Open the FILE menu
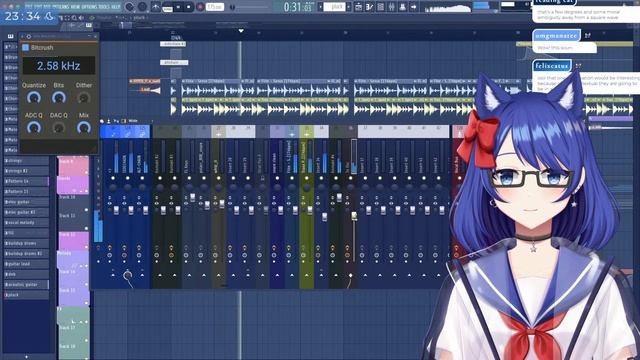This screenshot has height=360, width=640. (x=29, y=7)
